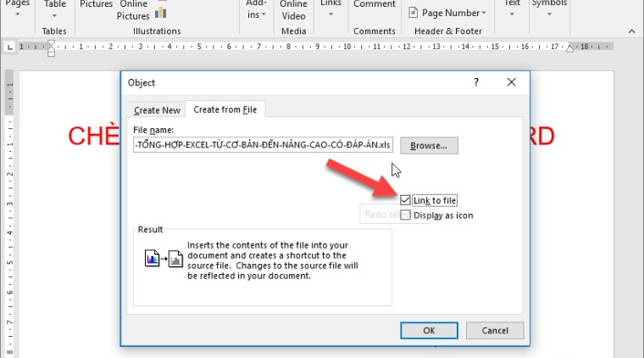This screenshot has height=358, width=644.
Task: Click the Result file-link illustration icon
Action: [x=164, y=259]
